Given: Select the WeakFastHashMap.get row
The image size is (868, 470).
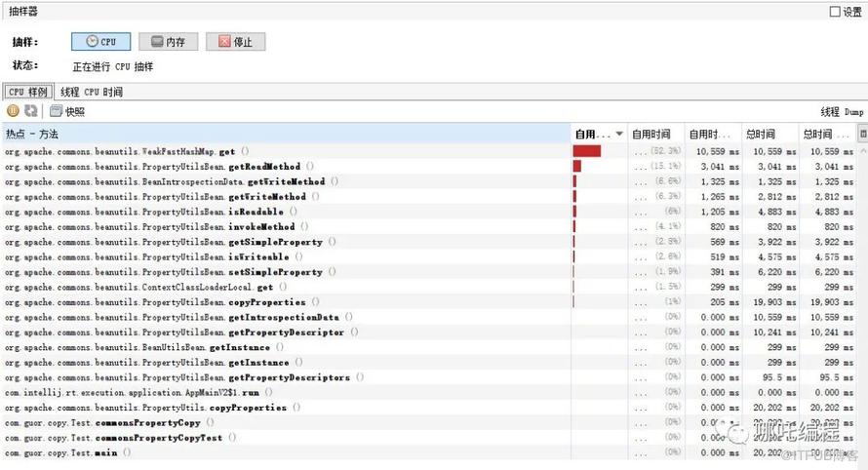Looking at the screenshot, I should click(430, 151).
